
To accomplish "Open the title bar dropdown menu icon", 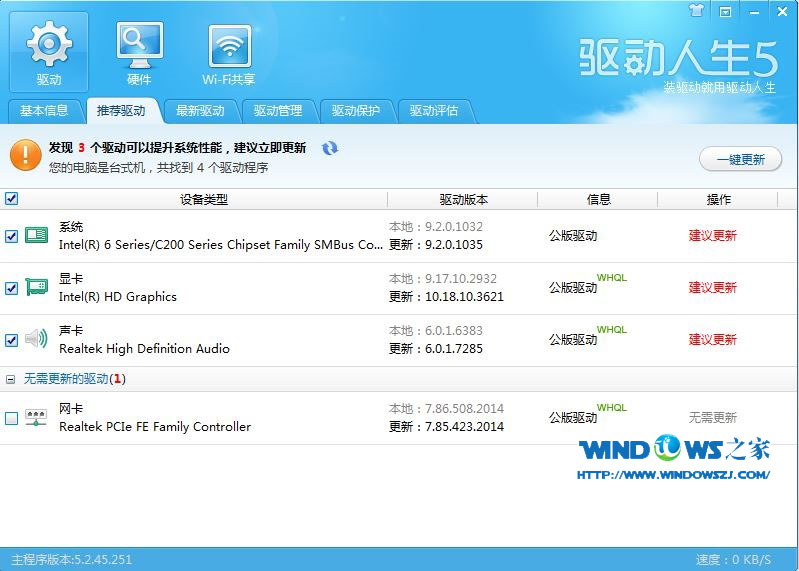I will tap(725, 11).
